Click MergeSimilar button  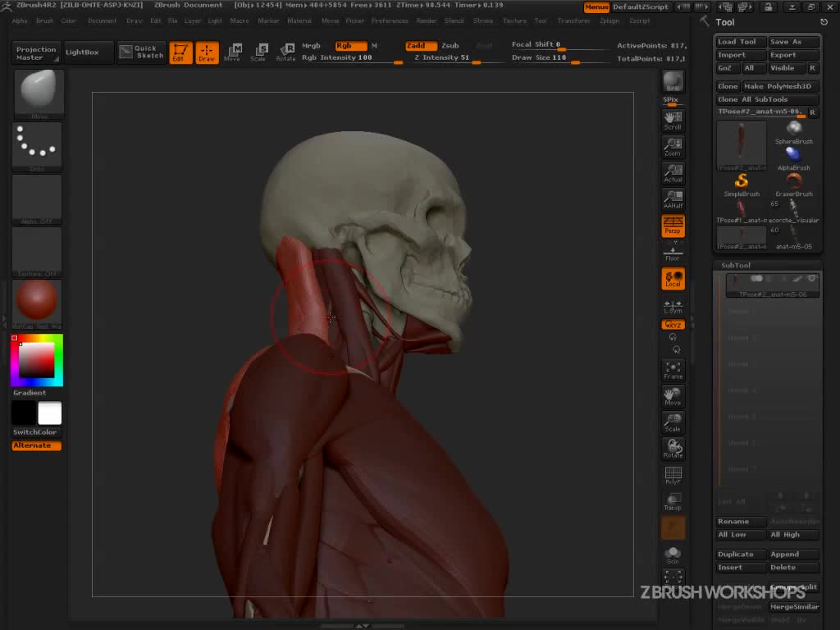click(794, 606)
